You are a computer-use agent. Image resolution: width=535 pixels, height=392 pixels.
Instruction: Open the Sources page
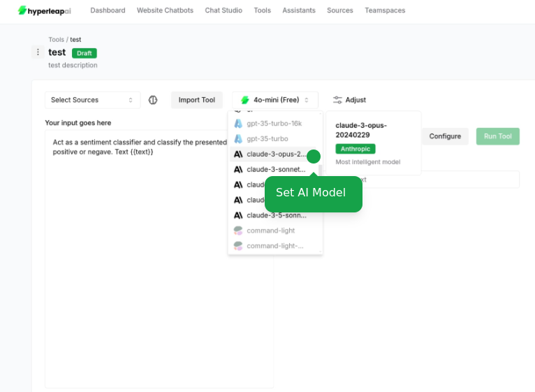(340, 10)
